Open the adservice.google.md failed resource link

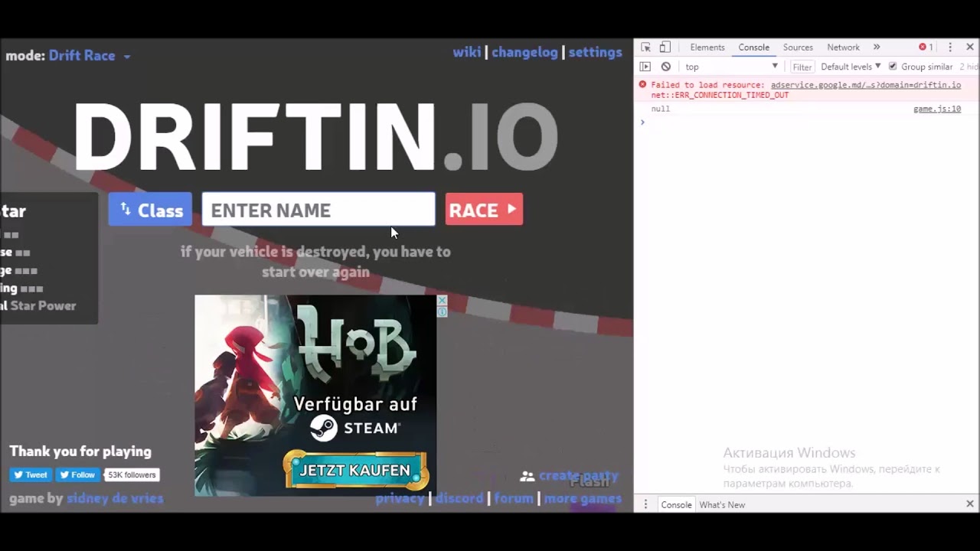point(866,85)
